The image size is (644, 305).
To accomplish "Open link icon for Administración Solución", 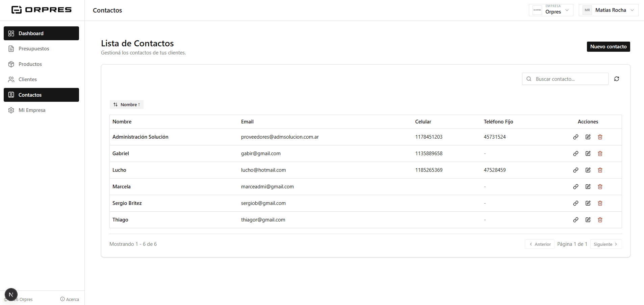I will [575, 137].
